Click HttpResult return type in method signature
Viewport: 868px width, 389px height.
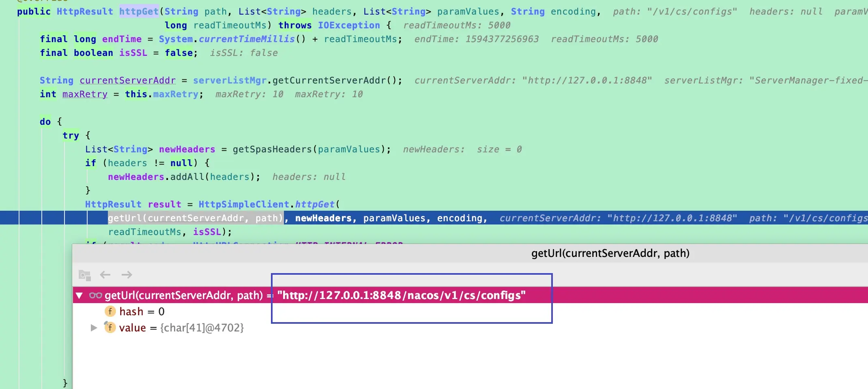point(85,11)
